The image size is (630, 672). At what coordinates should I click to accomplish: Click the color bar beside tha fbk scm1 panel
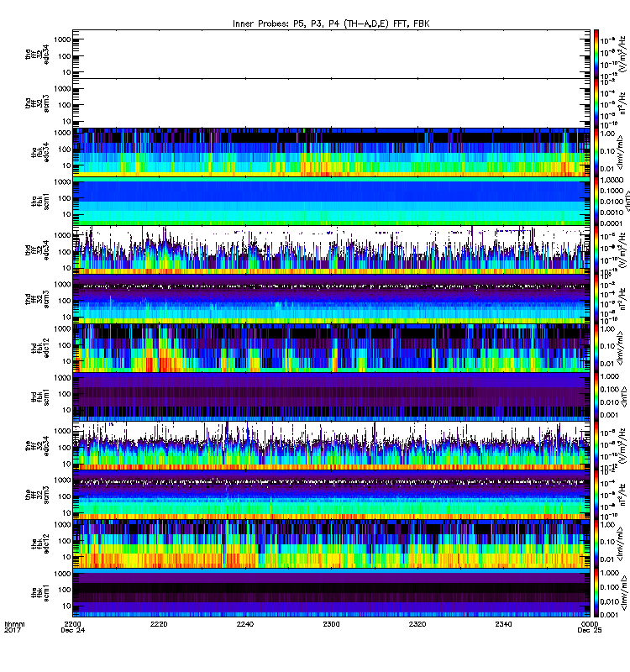click(596, 201)
